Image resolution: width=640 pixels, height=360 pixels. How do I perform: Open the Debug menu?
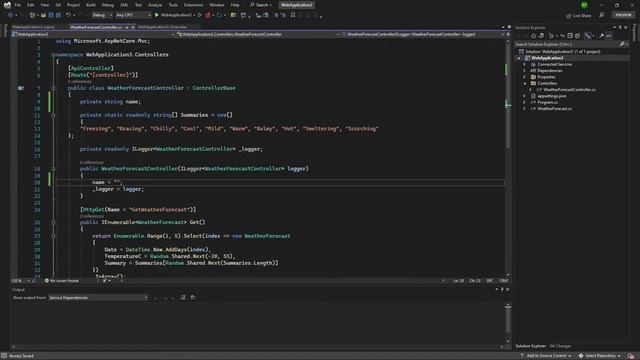(x=108, y=5)
